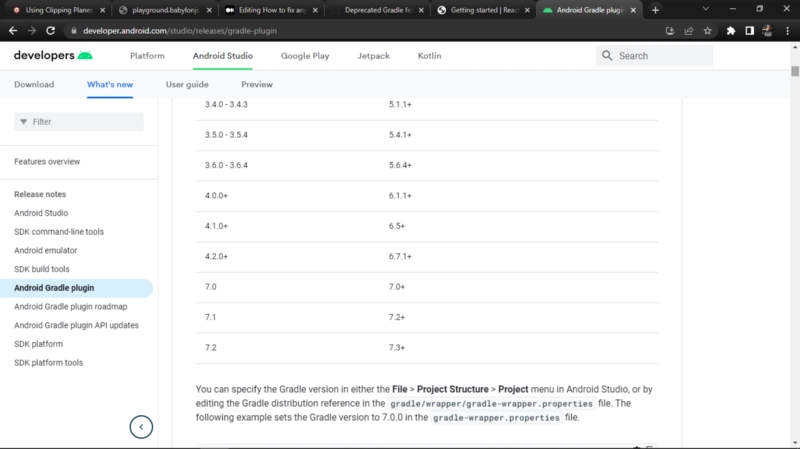Click the filter funnel icon
This screenshot has height=449, width=800.
pyautogui.click(x=23, y=121)
